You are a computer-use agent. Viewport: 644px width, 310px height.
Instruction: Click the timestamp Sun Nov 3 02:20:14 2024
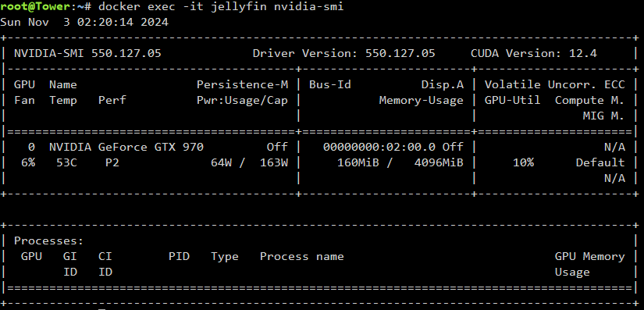point(84,22)
